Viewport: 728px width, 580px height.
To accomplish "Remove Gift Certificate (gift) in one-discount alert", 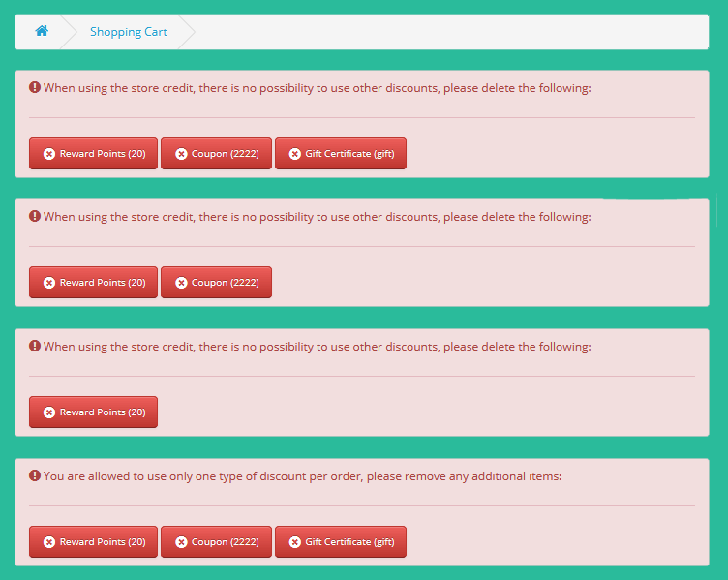I will pos(341,541).
